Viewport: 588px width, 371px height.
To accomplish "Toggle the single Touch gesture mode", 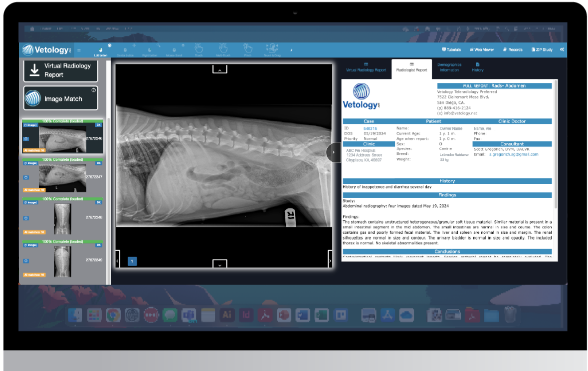I will click(198, 49).
